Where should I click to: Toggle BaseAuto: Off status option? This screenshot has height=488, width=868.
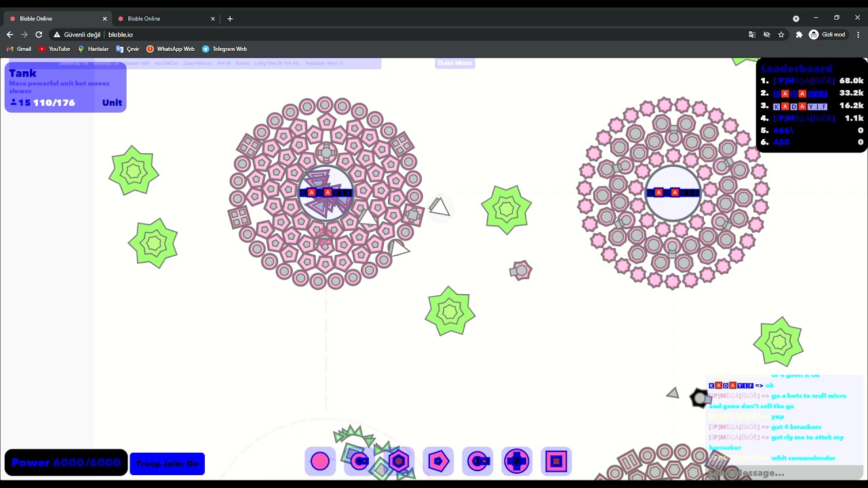[106, 63]
